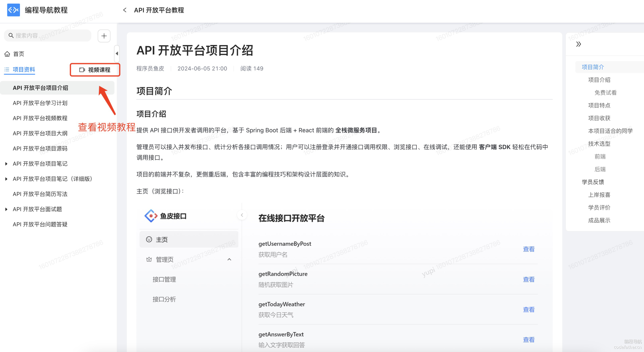Jump to 项目简介 in the outline
644x352 pixels.
pyautogui.click(x=593, y=67)
